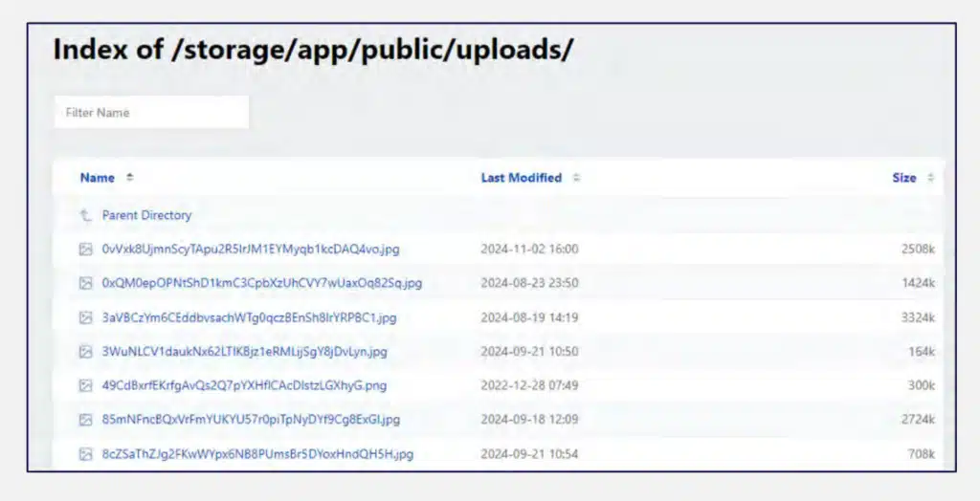
Task: Click the size value 300k
Action: click(x=922, y=385)
